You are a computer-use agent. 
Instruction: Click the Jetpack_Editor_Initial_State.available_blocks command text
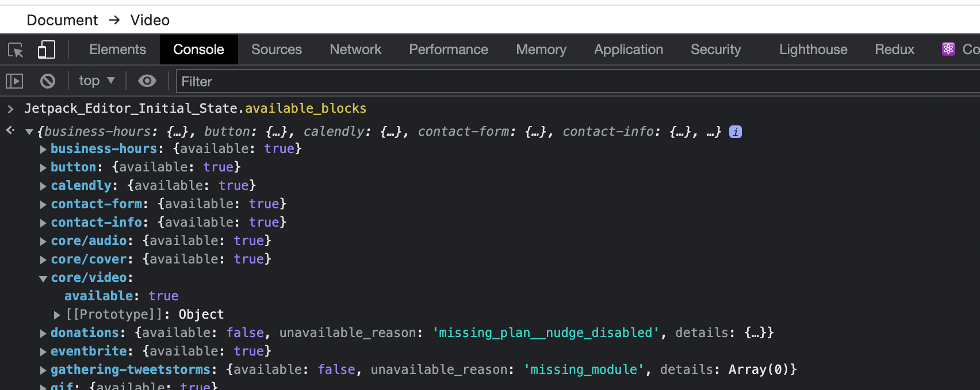pyautogui.click(x=196, y=108)
